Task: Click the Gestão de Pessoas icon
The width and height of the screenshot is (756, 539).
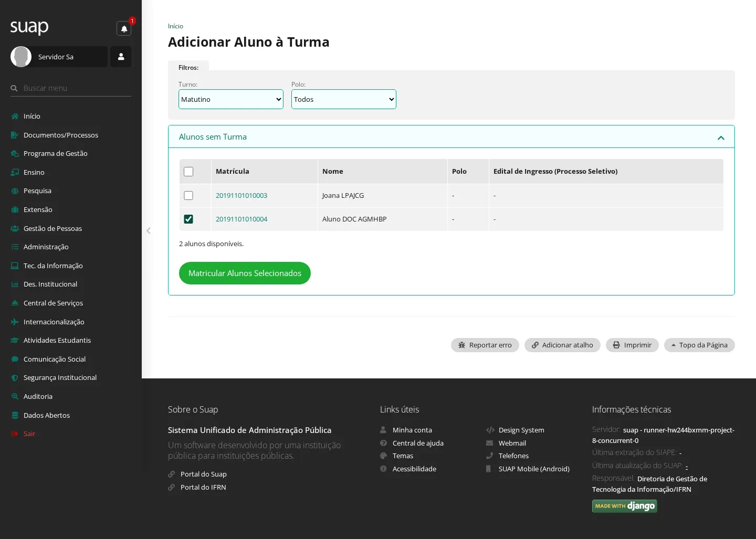Action: (15, 228)
